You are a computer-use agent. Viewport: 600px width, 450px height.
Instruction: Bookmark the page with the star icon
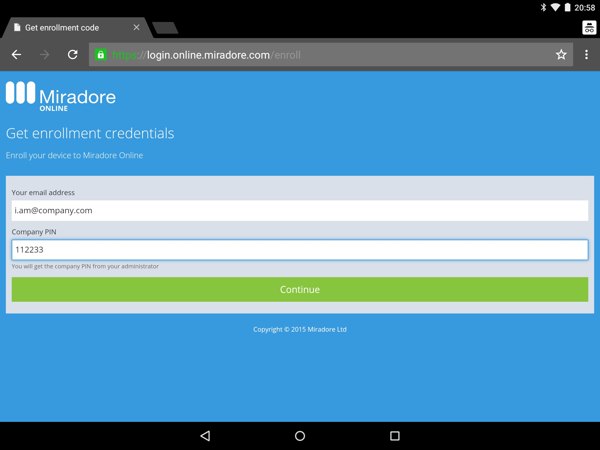pyautogui.click(x=561, y=55)
